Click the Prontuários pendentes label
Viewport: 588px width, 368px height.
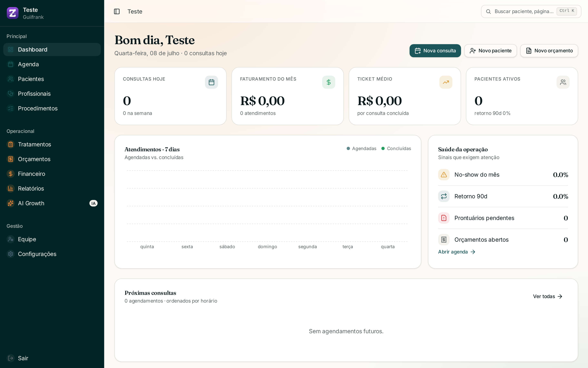coord(484,218)
